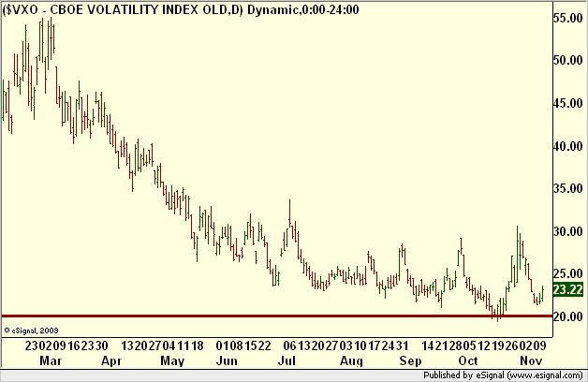The image size is (588, 382).
Task: Click the 'Mar' month label
Action: 51,361
